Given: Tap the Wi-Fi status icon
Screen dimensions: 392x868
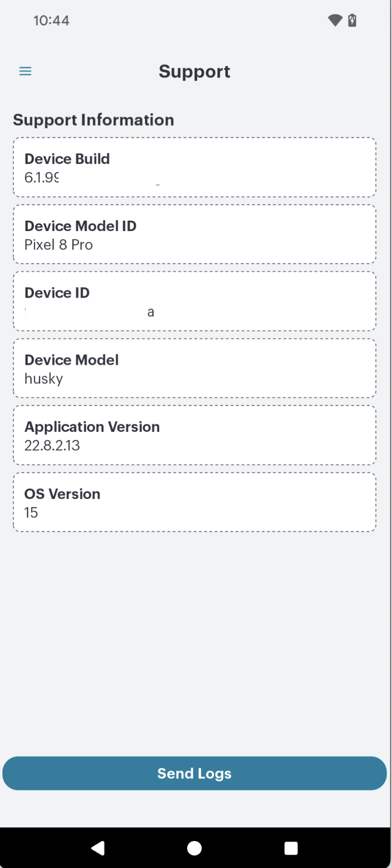Looking at the screenshot, I should coord(335,20).
